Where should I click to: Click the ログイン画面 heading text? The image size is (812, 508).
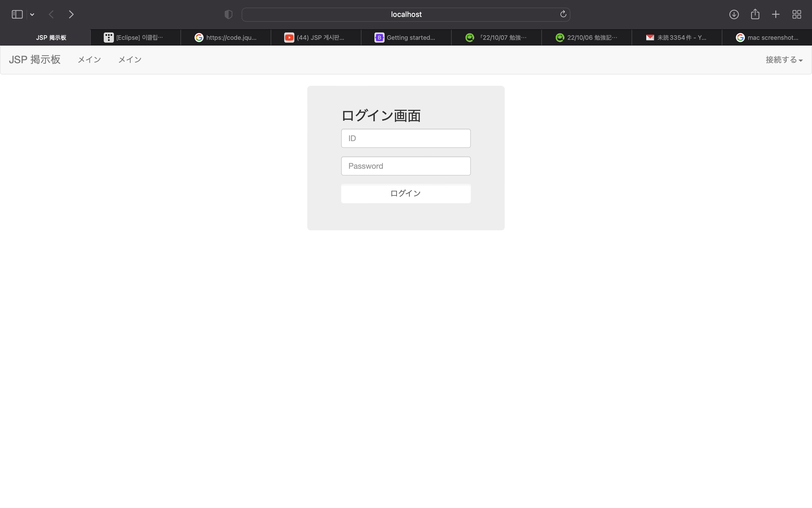pos(381,116)
